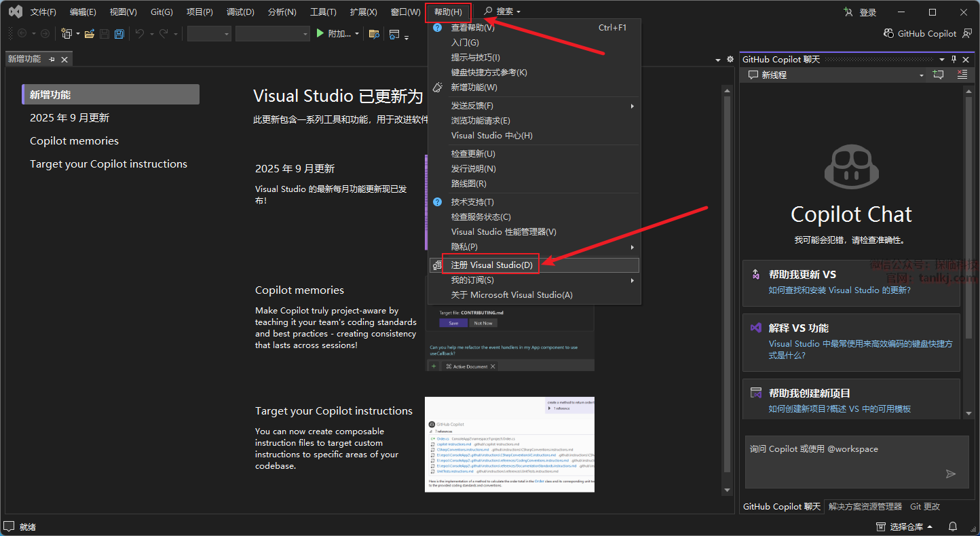Click the Save All toolbar icon
Viewport: 980px width, 536px height.
[119, 34]
